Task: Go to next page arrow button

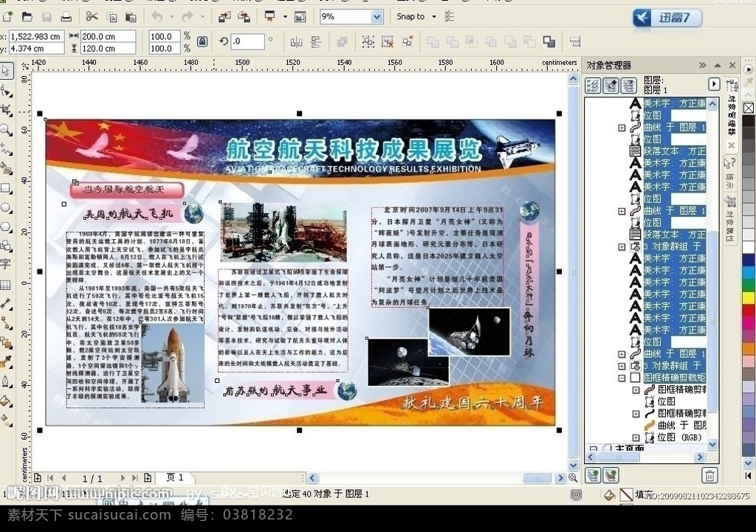Action: 123,478
